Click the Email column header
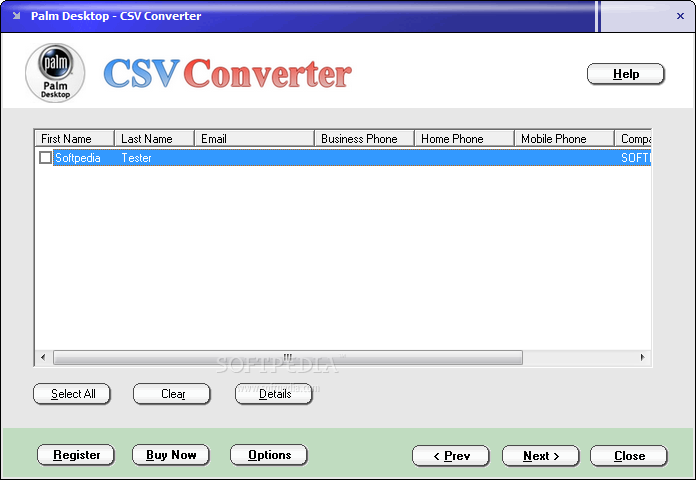696x480 pixels. click(254, 139)
